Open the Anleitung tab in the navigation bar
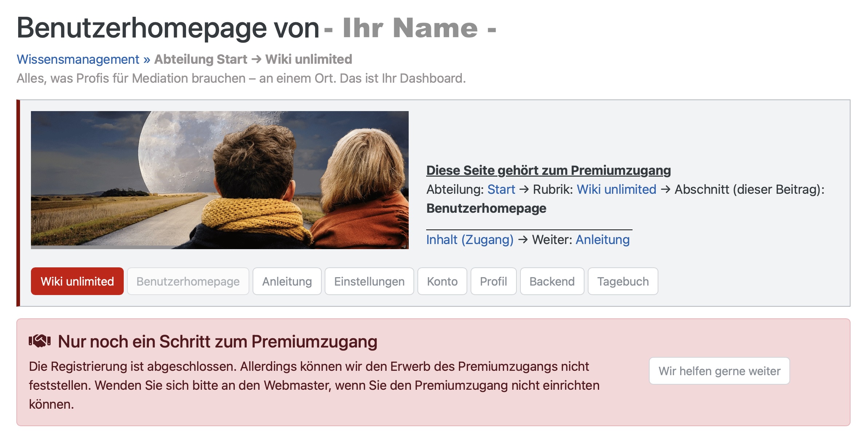 pyautogui.click(x=286, y=281)
